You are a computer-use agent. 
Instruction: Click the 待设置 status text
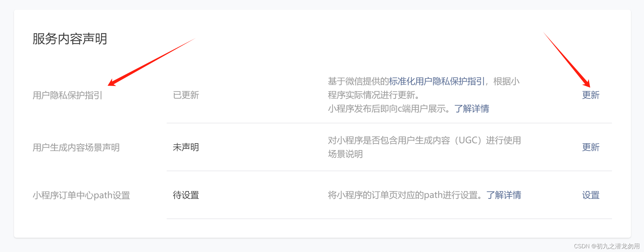click(186, 195)
